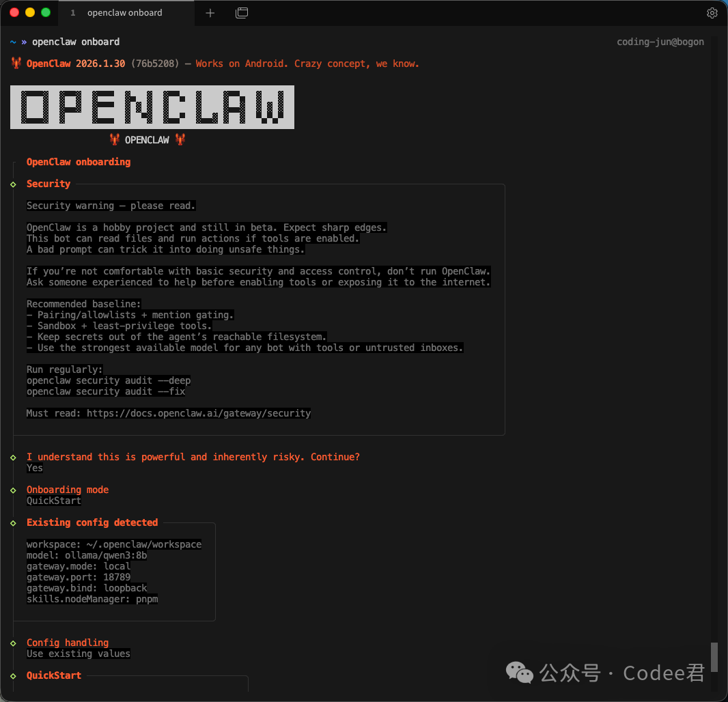This screenshot has width=728, height=702.
Task: Click the Config handling heading
Action: (68, 643)
